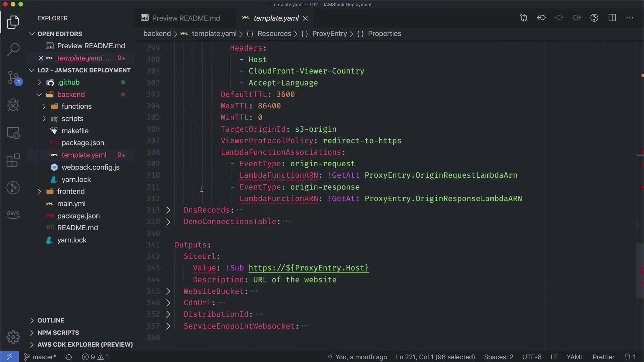The height and width of the screenshot is (362, 644).
Task: Close the template.yaml tab
Action: point(305,18)
